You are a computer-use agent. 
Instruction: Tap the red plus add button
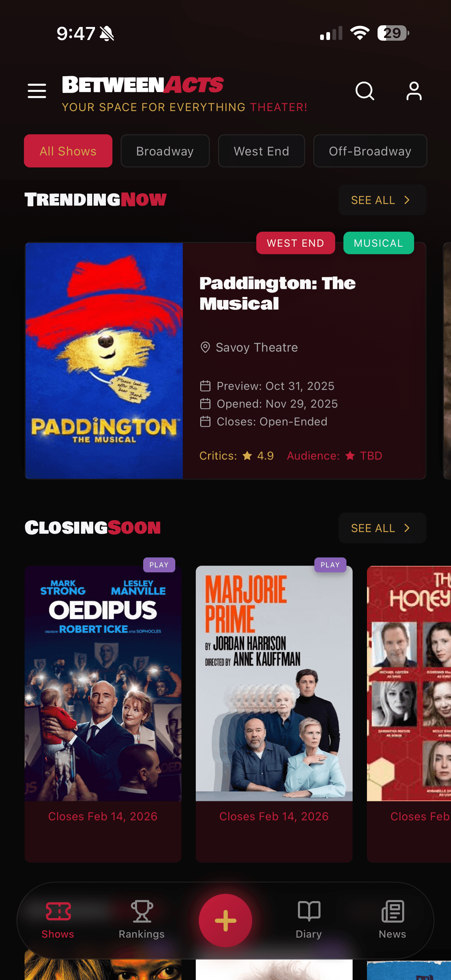pyautogui.click(x=225, y=920)
